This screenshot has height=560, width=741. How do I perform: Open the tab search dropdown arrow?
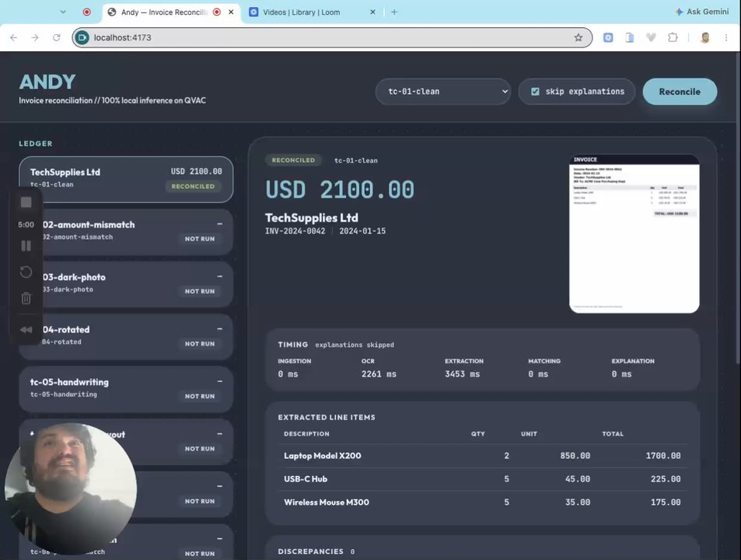(x=63, y=12)
